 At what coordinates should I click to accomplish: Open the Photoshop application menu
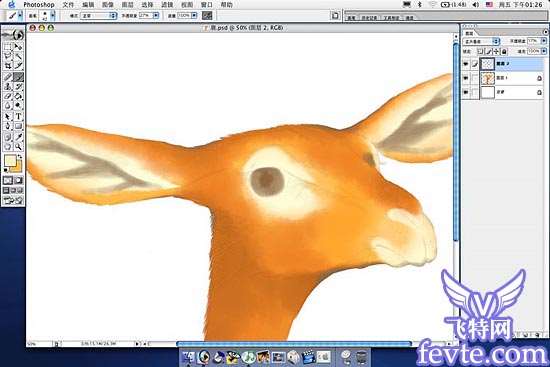[39, 5]
